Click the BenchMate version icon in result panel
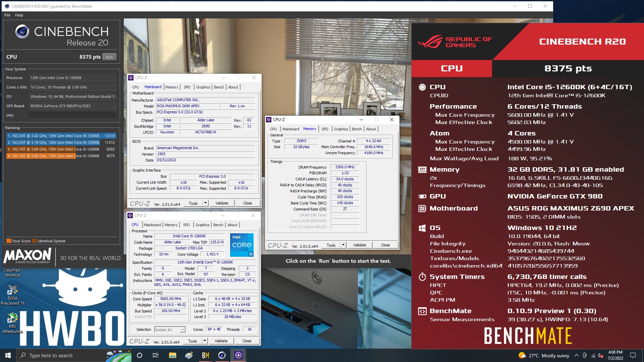 coord(422,311)
